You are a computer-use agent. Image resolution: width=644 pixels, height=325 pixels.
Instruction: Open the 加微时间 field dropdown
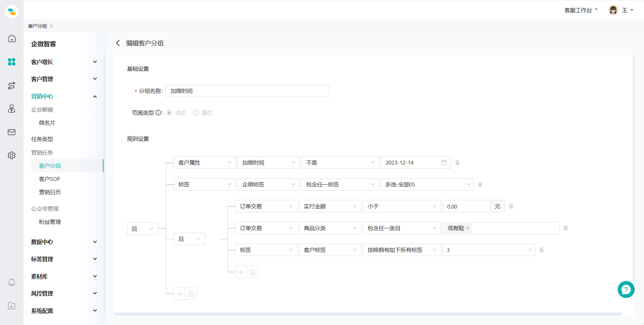(269, 162)
